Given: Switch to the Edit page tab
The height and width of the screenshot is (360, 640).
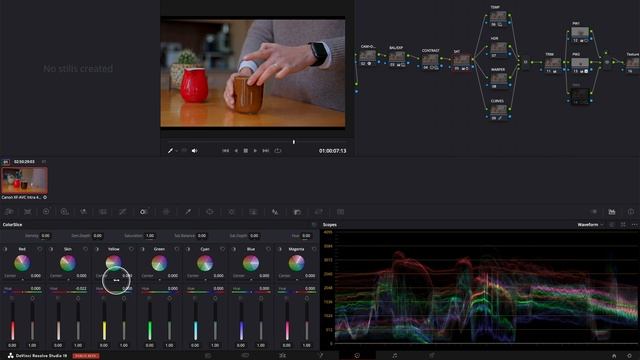Looking at the screenshot, I should (x=282, y=356).
